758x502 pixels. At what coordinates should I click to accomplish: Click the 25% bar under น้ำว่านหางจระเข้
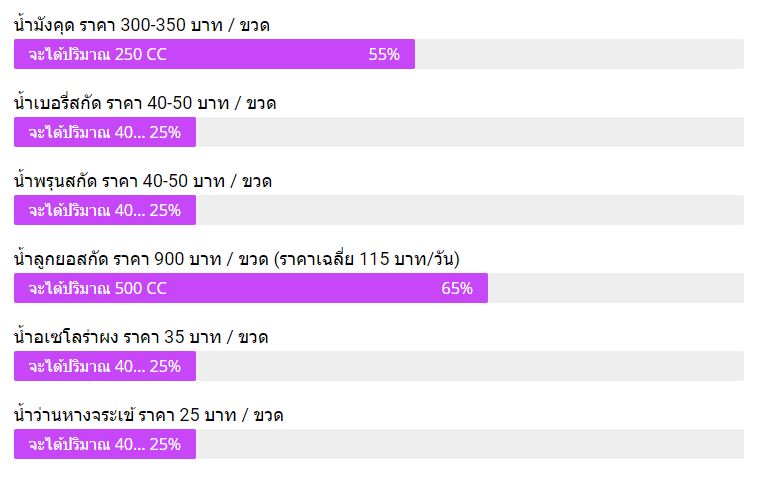click(105, 444)
